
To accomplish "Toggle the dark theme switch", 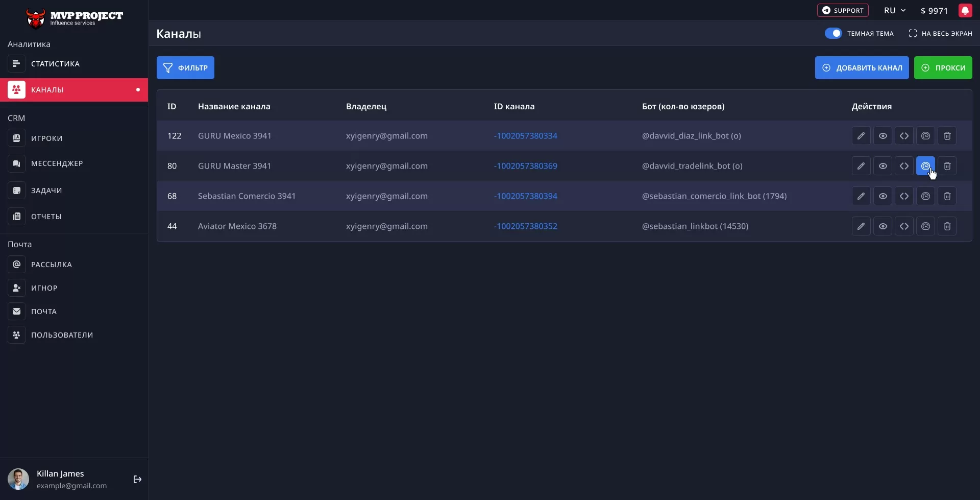I will point(833,33).
